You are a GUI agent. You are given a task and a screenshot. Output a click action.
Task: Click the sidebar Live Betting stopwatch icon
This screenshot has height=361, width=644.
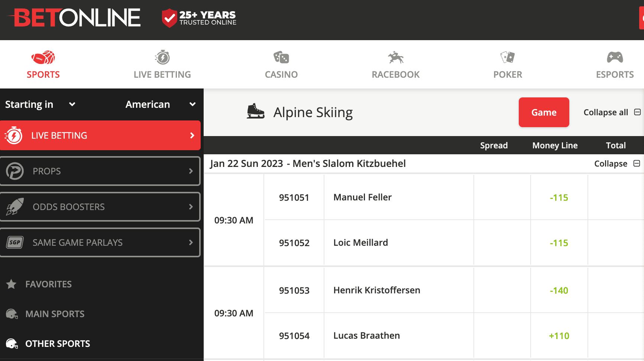pyautogui.click(x=14, y=135)
